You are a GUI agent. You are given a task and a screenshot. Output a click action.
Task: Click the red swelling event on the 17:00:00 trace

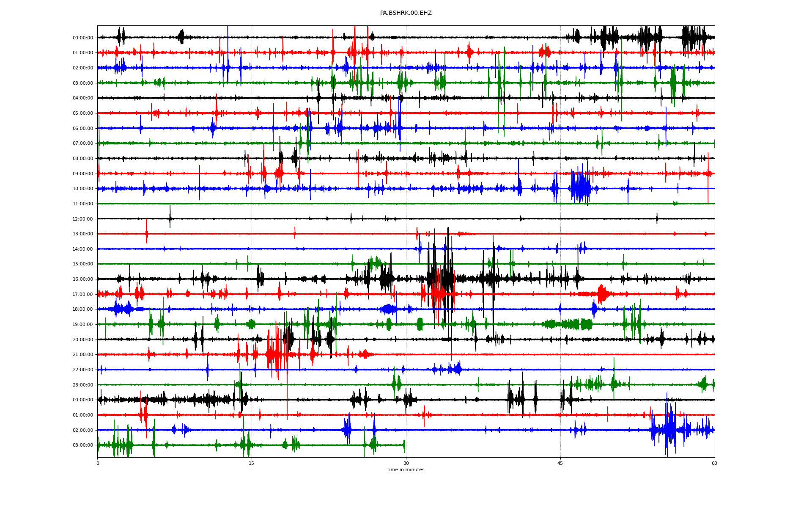[603, 294]
